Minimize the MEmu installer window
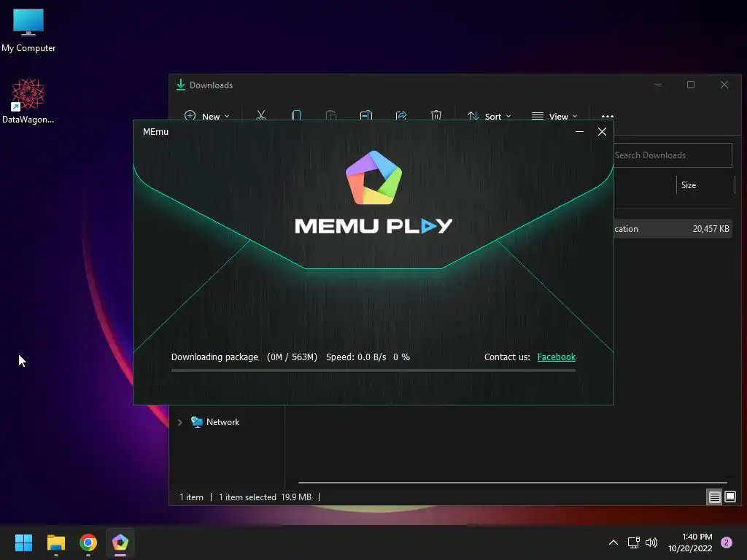747x560 pixels. [x=579, y=132]
